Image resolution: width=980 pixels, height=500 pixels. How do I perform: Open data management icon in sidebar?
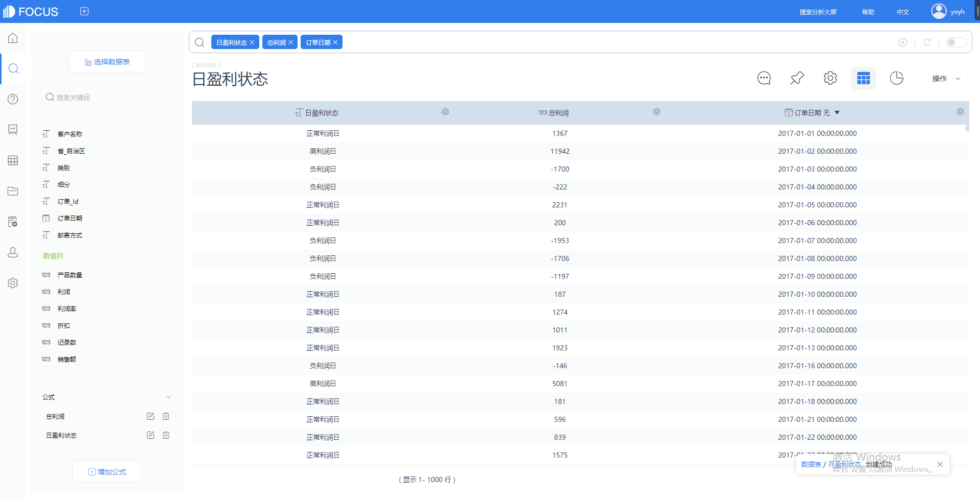(x=13, y=222)
